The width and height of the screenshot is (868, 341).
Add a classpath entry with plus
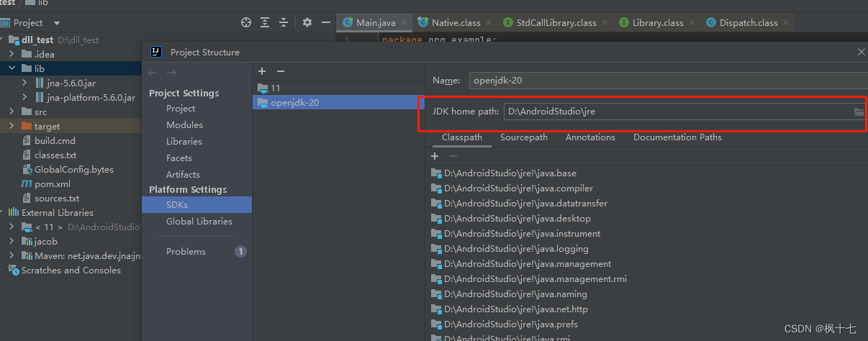pos(435,156)
